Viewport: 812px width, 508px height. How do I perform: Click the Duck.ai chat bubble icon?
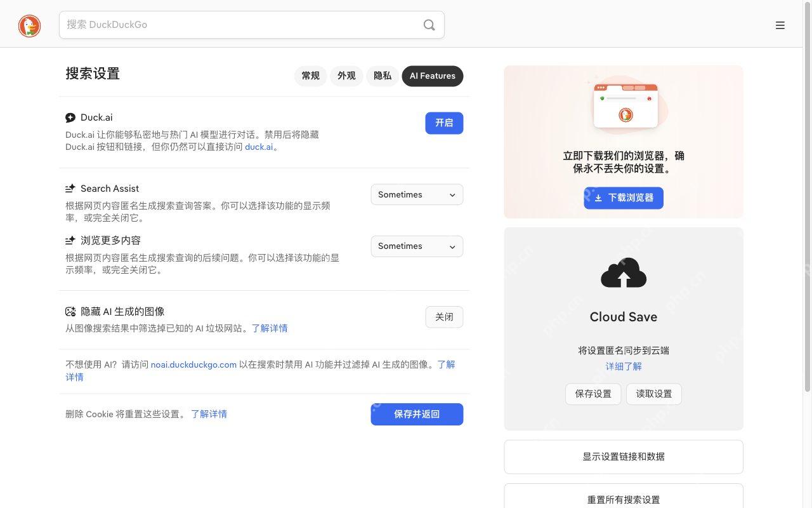tap(70, 117)
